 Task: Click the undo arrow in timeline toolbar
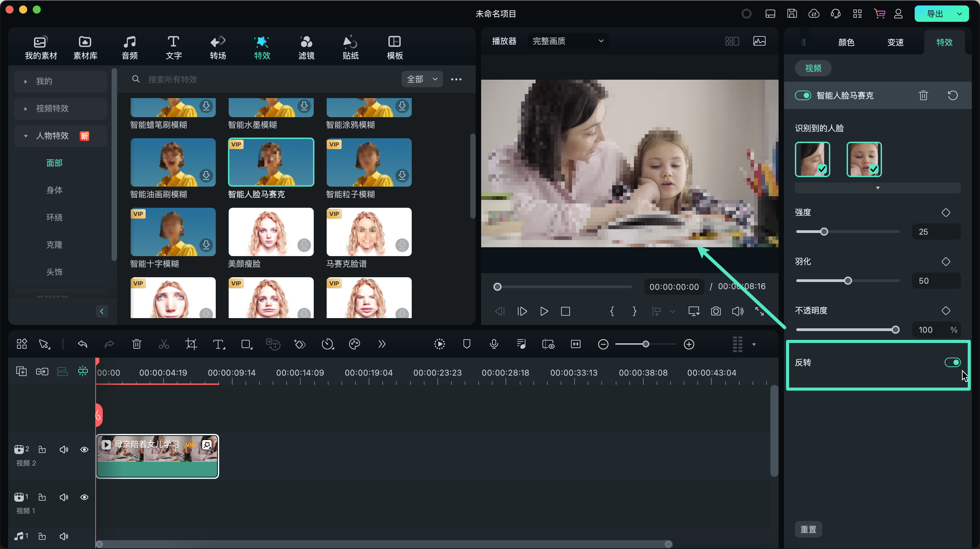[x=83, y=344]
